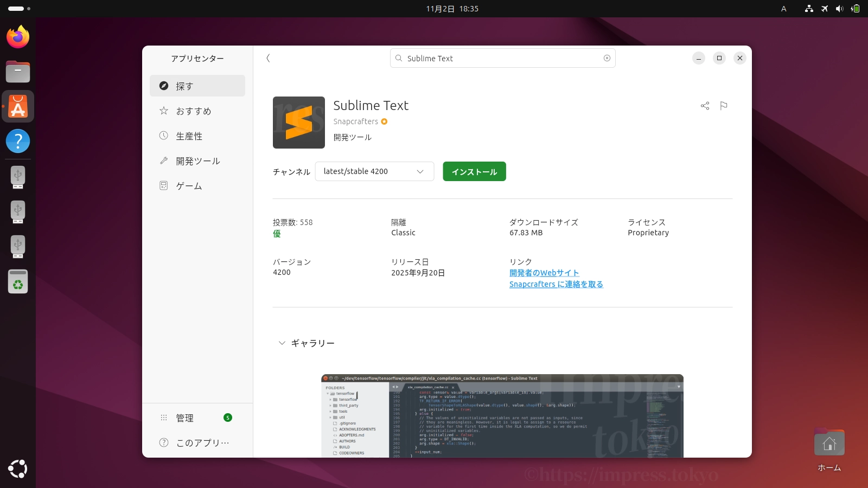Click the green インストール button

pyautogui.click(x=474, y=171)
